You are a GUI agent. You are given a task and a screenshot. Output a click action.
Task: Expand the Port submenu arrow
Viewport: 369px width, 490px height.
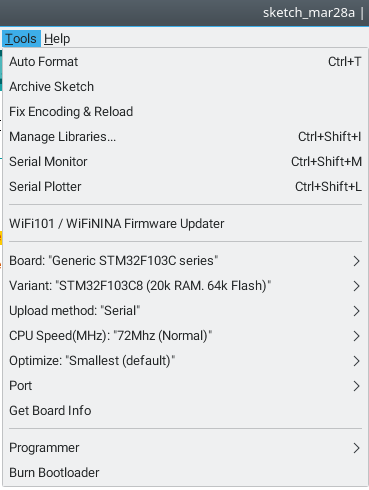click(x=356, y=386)
